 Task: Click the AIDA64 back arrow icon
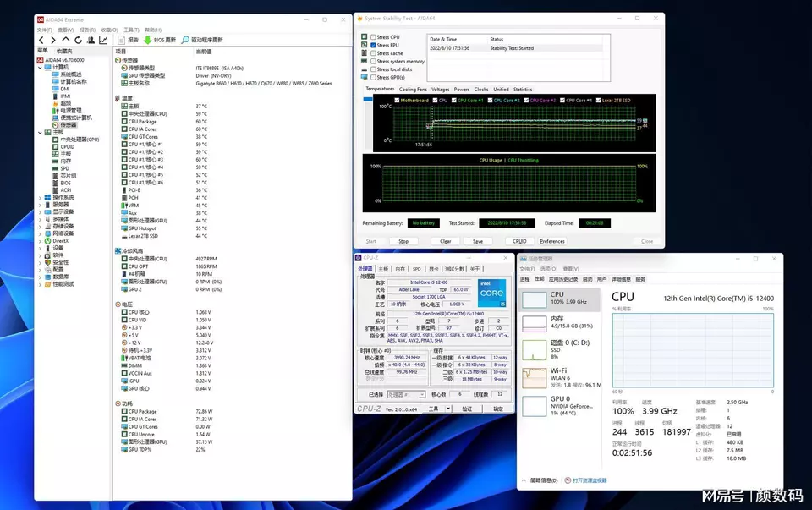coord(41,40)
